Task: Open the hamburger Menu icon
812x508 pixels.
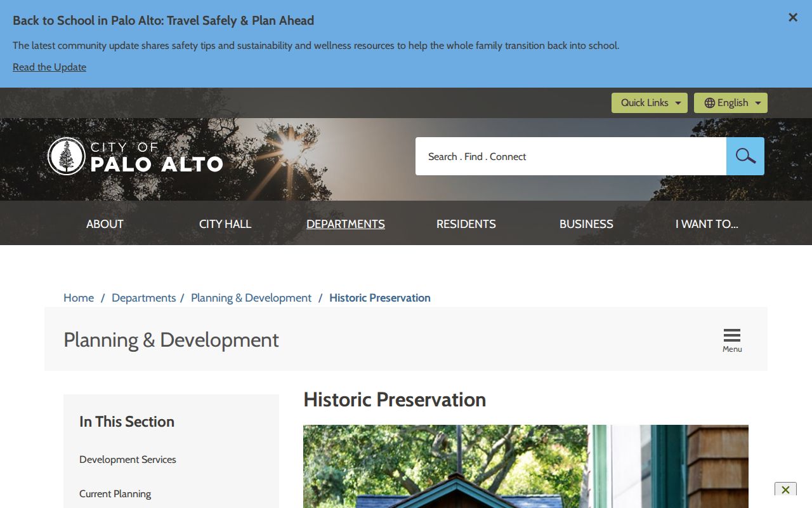Action: point(732,340)
